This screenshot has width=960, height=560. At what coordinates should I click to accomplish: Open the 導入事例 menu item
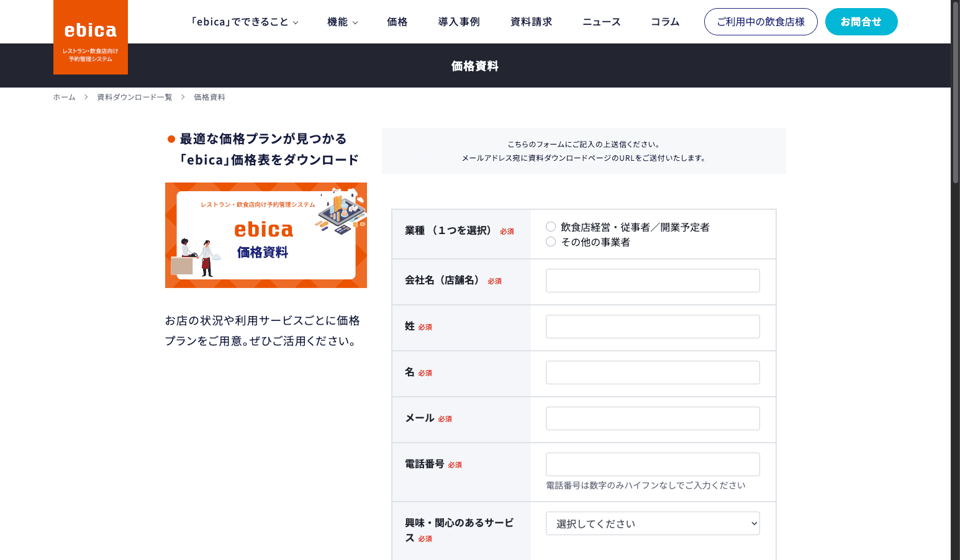coord(459,22)
